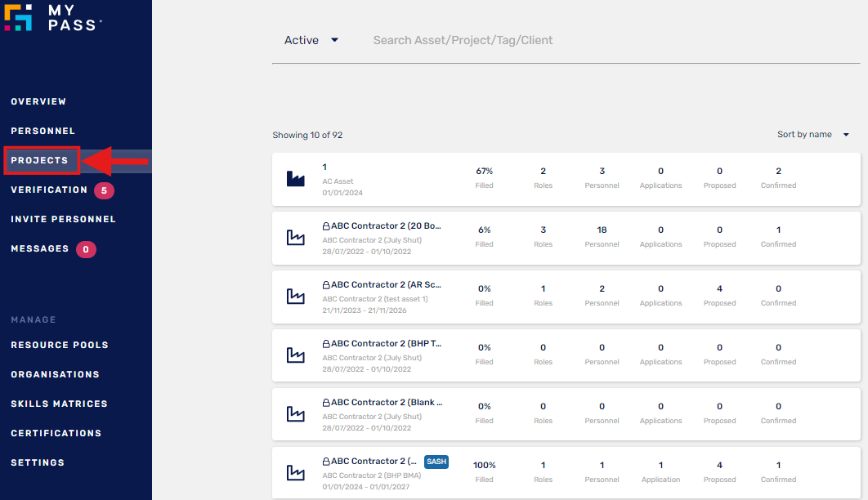The height and width of the screenshot is (500, 868).
Task: Expand the Sort by name dropdown
Action: pyautogui.click(x=812, y=135)
